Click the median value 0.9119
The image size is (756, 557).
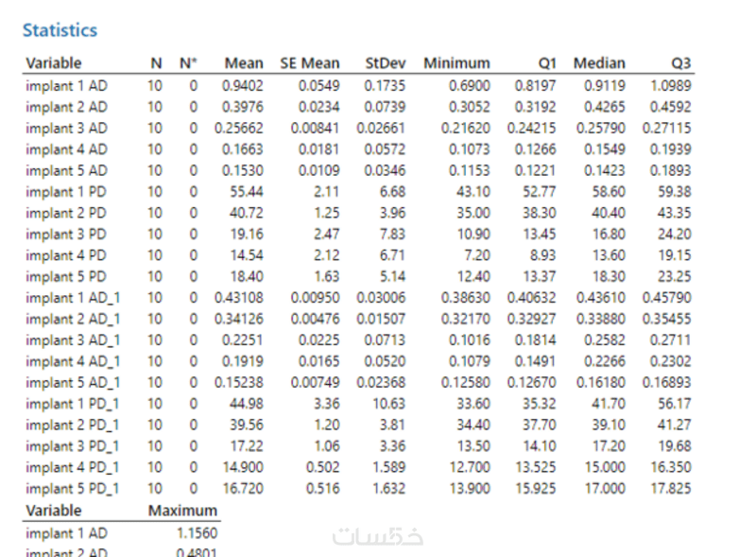[x=605, y=86]
